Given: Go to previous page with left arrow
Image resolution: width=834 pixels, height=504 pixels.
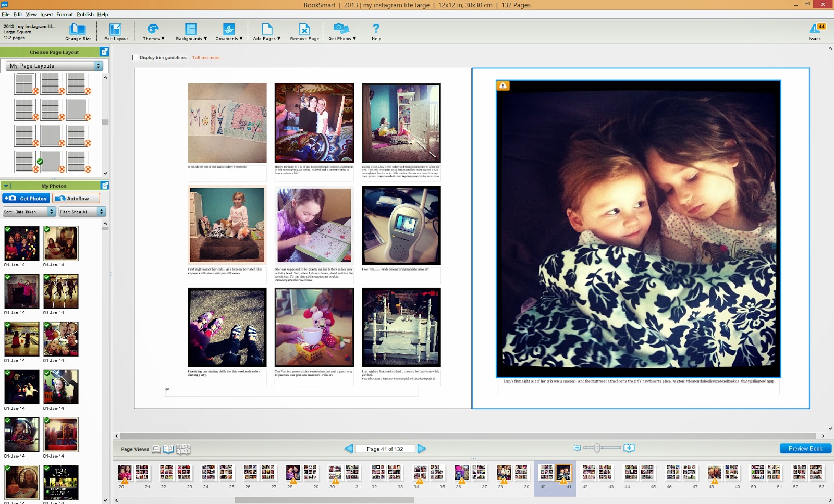Looking at the screenshot, I should (x=349, y=449).
